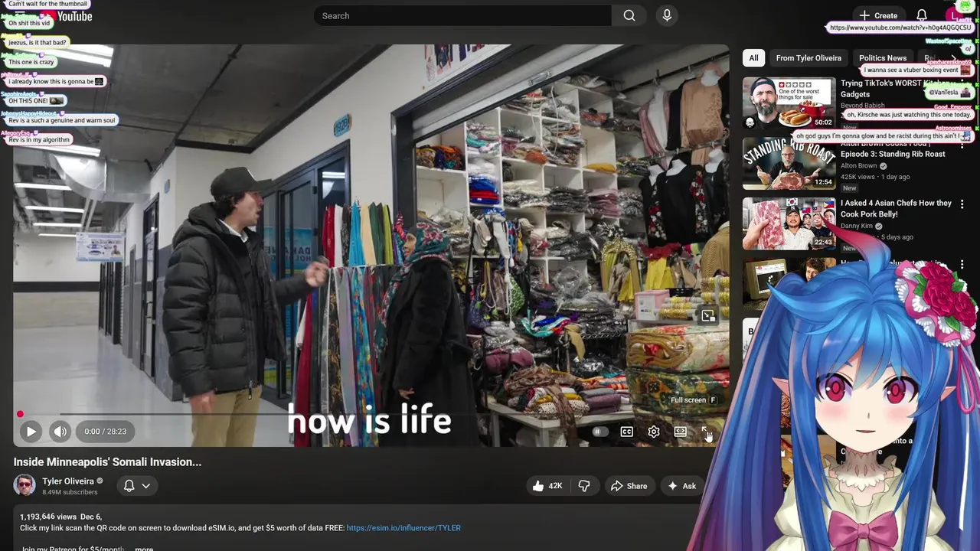Click the Create button
This screenshot has width=980, height=551.
pyautogui.click(x=878, y=15)
